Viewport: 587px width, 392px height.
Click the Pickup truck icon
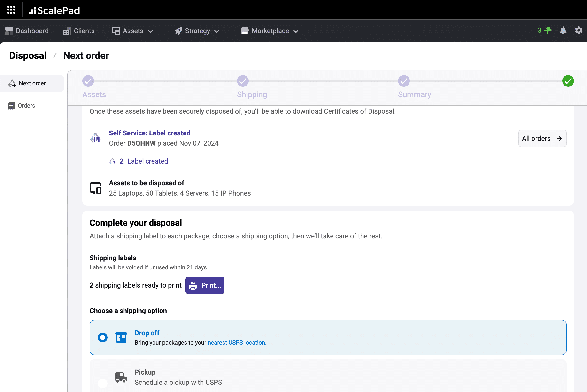[x=121, y=377]
